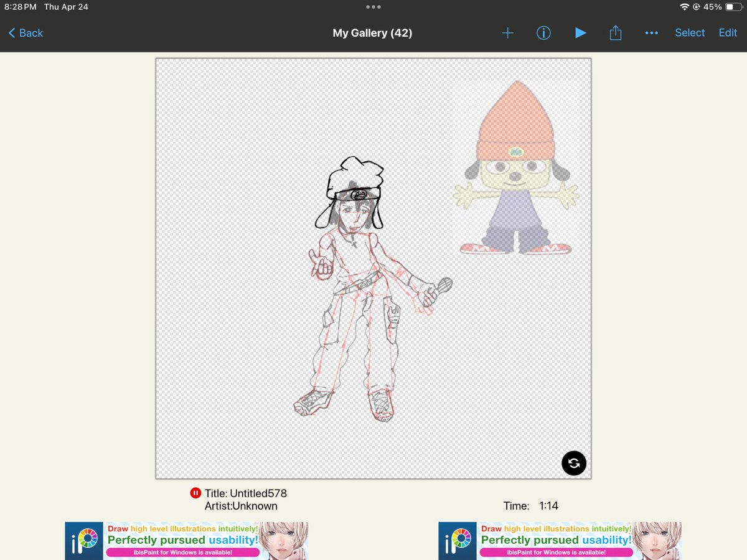Tap the Time: 1:14 label
Image resolution: width=747 pixels, height=560 pixels.
pos(531,506)
